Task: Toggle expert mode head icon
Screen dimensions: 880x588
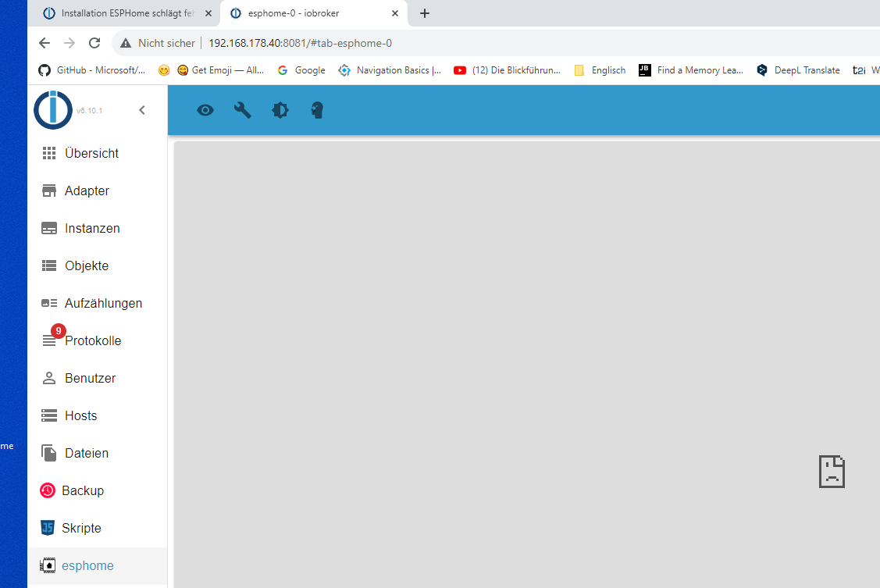Action: point(317,110)
